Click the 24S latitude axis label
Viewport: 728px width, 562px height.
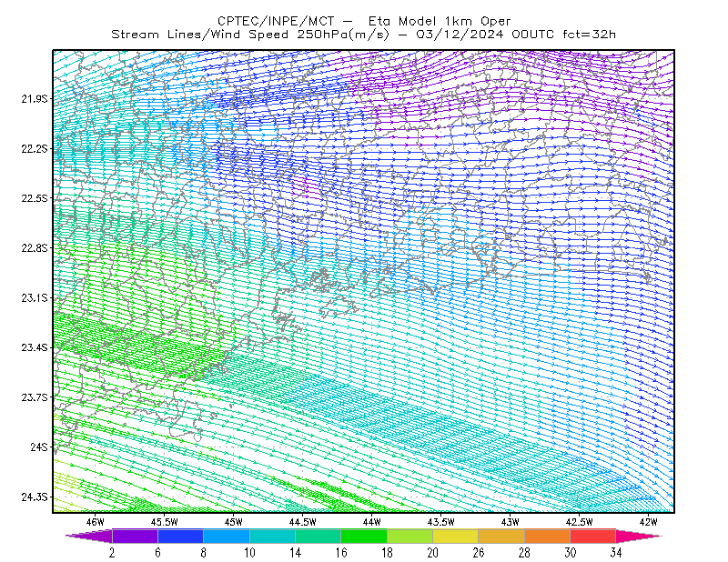pyautogui.click(x=39, y=447)
